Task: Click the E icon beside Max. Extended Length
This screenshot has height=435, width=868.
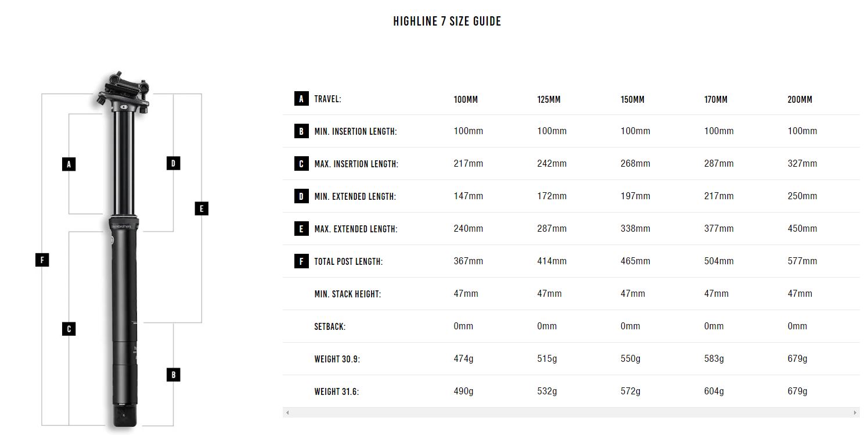Action: click(301, 229)
